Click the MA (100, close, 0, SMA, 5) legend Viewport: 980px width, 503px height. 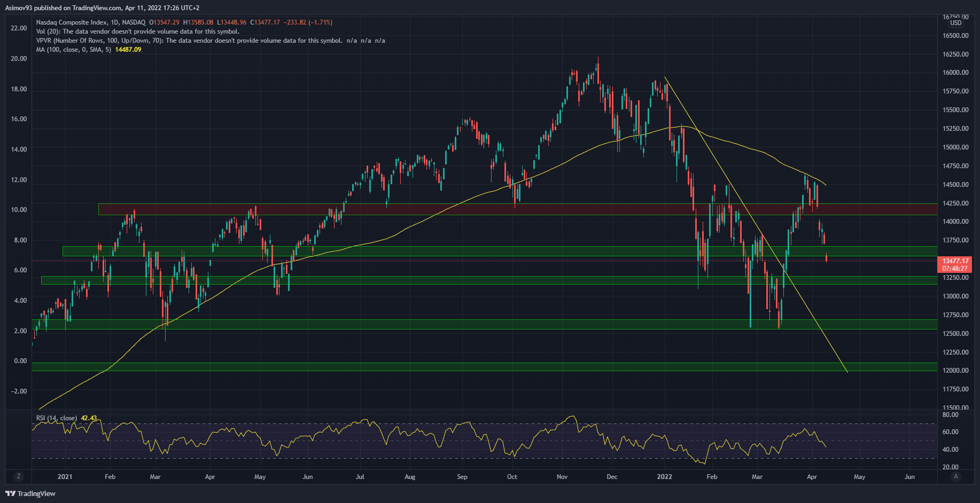pos(73,50)
